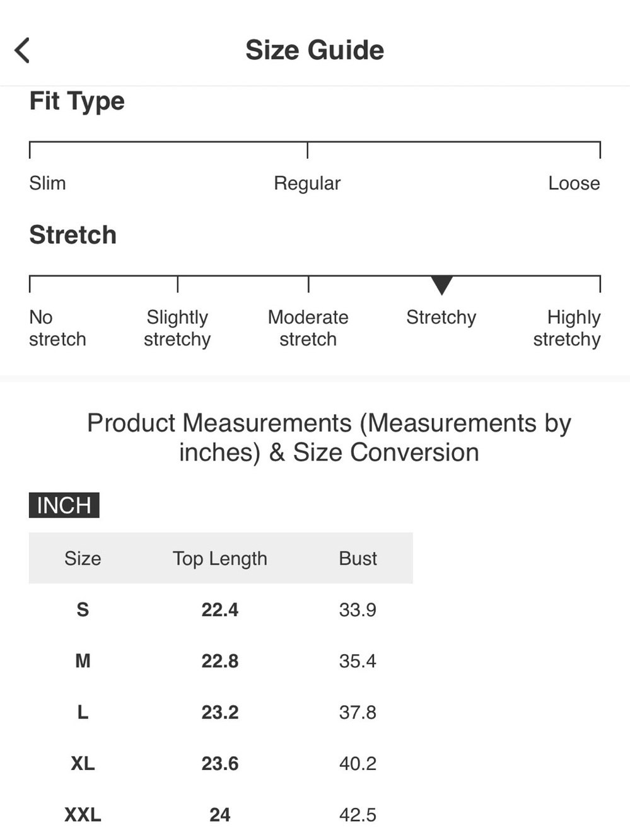Click the 42.5 bust value for XXL

pos(358,815)
